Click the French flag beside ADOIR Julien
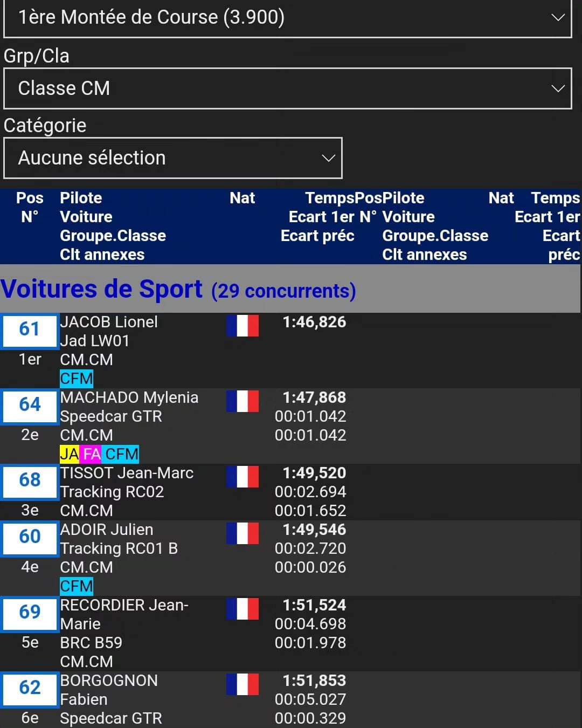This screenshot has width=582, height=728. point(242,533)
